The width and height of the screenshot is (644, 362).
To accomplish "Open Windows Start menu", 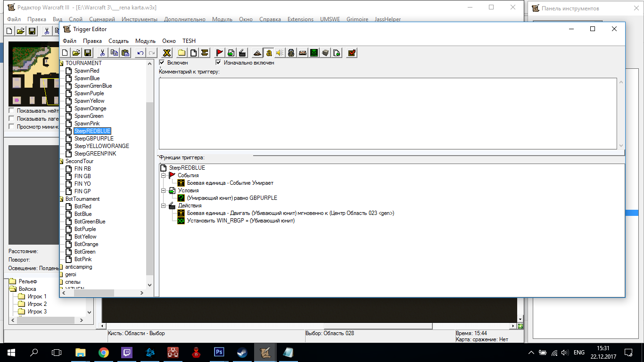I will coord(11,352).
